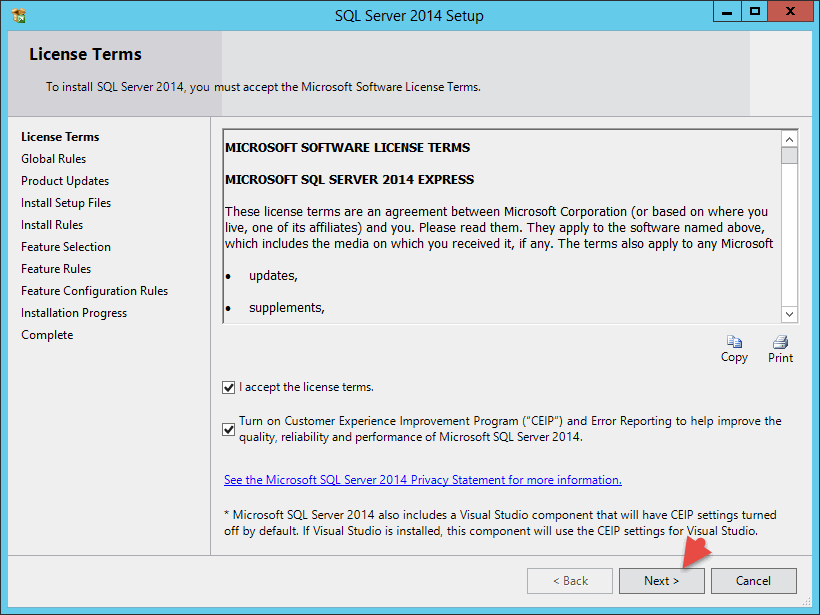Close the SQL Server 2014 Setup window

point(790,12)
